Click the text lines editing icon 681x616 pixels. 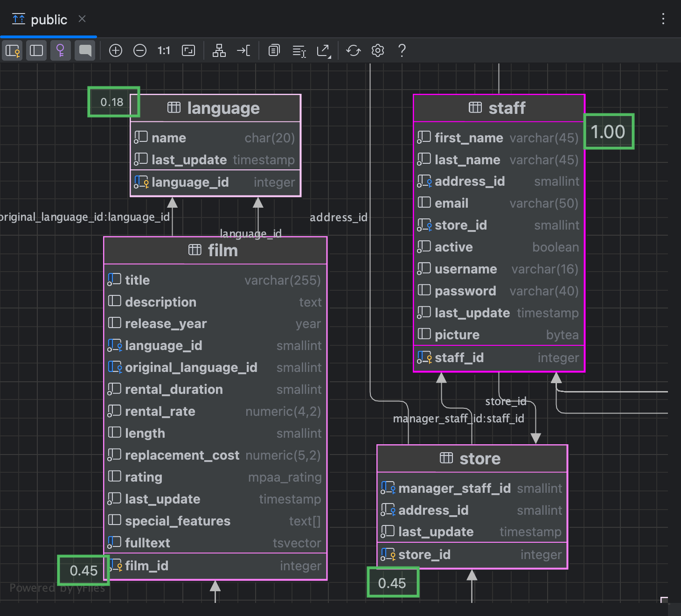(299, 50)
